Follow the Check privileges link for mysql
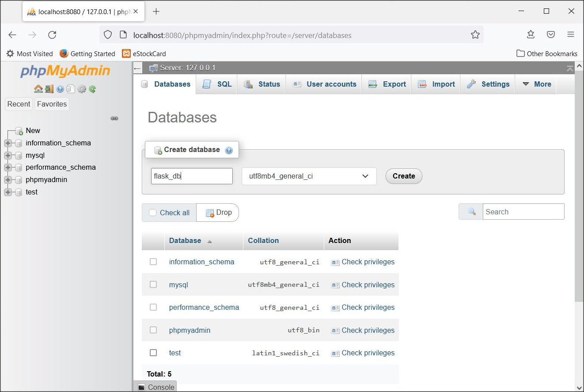The height and width of the screenshot is (392, 584). [x=368, y=285]
